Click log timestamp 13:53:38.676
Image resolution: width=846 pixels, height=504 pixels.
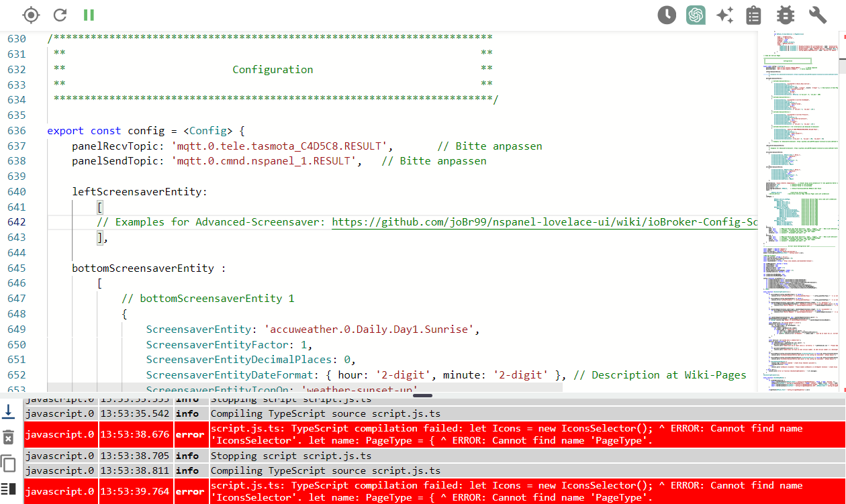(136, 434)
